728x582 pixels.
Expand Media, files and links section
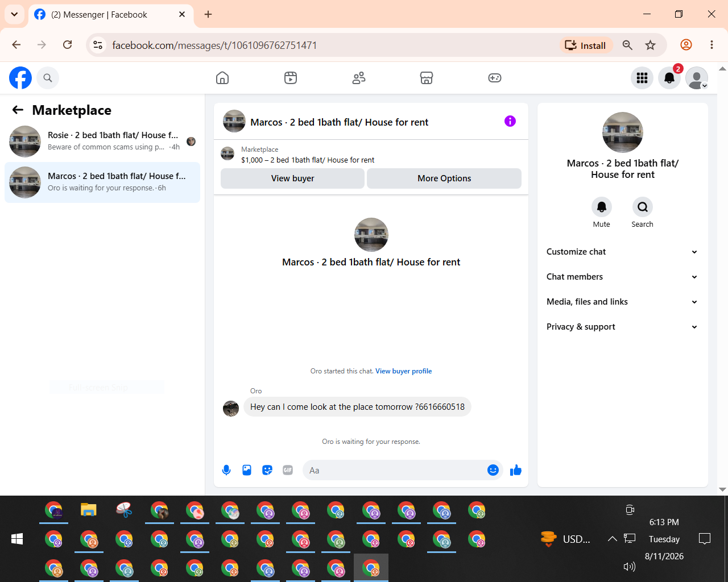pos(622,302)
